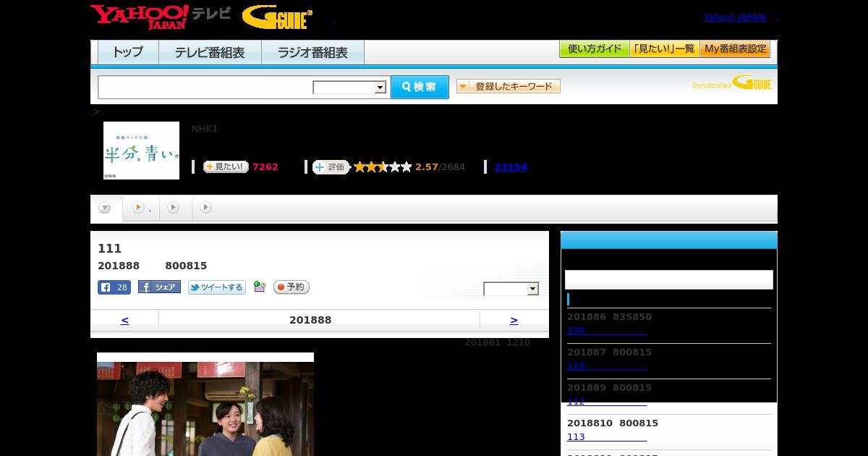Click the NHK1 channel label

[205, 129]
